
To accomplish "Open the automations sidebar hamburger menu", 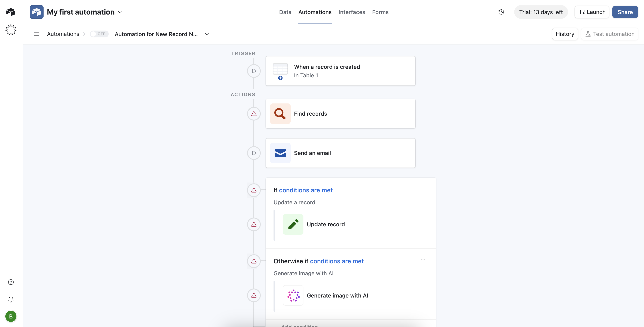I will click(37, 34).
